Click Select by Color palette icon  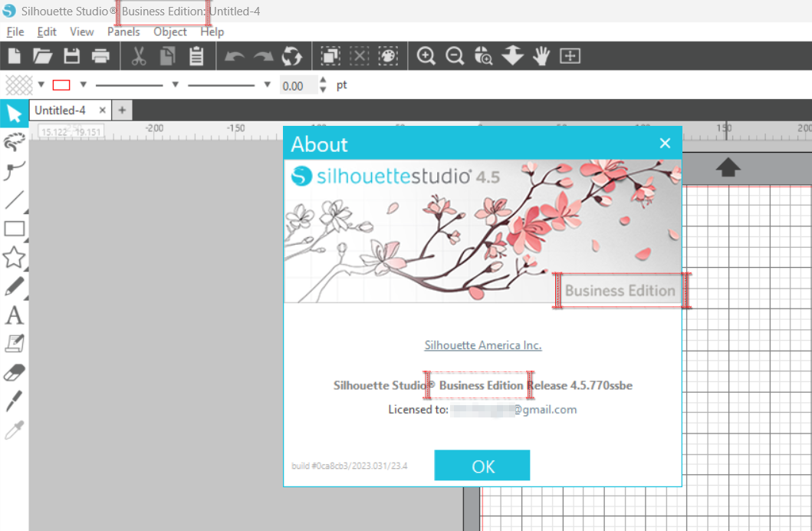[389, 55]
